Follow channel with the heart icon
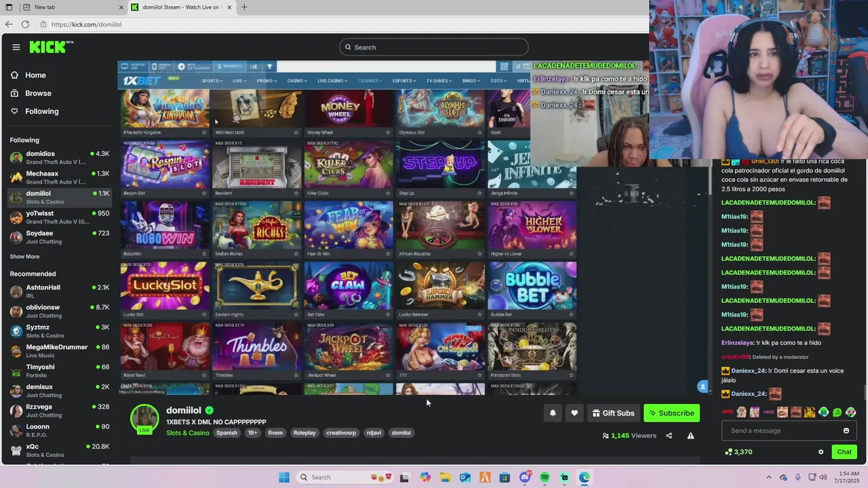The image size is (868, 488). (574, 413)
